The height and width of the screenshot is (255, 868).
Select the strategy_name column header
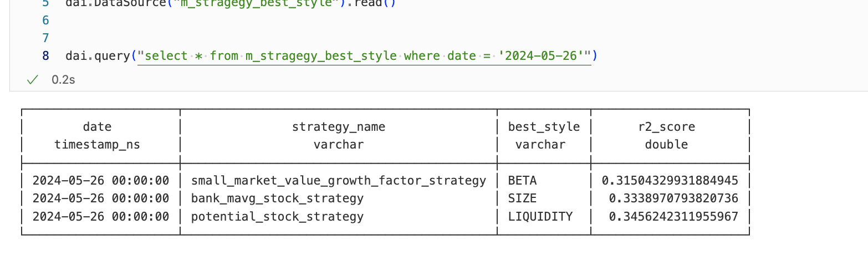click(x=338, y=127)
